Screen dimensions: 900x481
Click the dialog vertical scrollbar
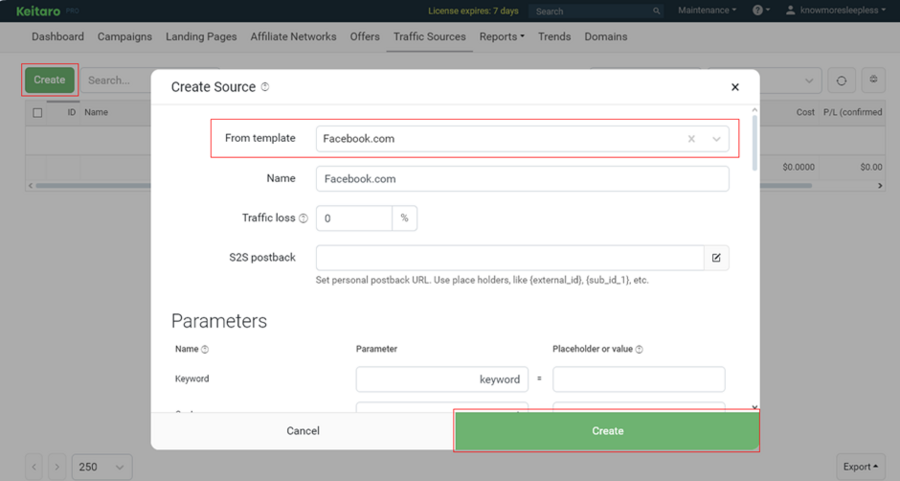tap(755, 143)
